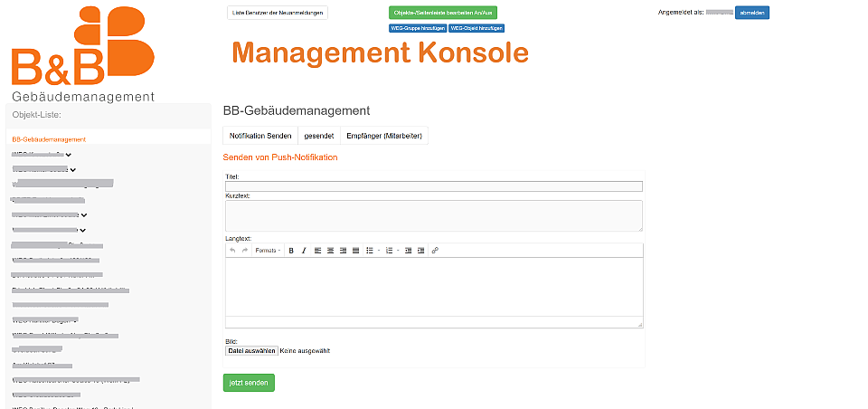Focus the Titel input field
This screenshot has width=868, height=409.
(434, 186)
